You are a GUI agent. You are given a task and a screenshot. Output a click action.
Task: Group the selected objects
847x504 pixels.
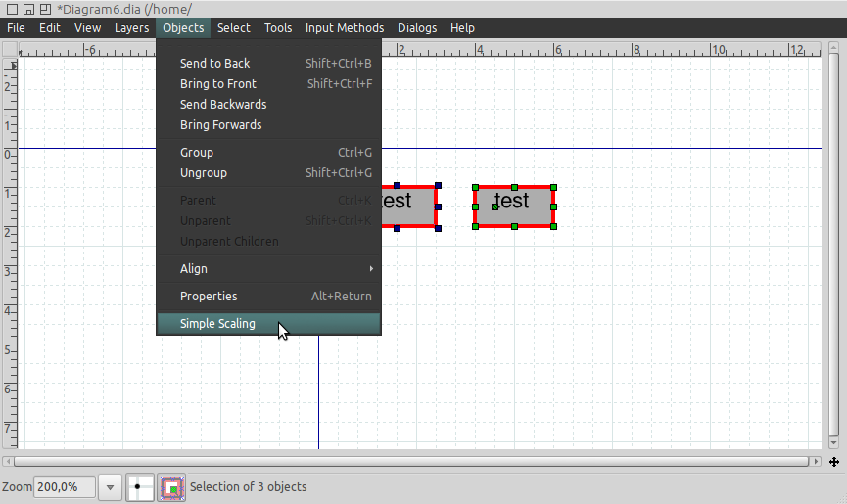pyautogui.click(x=269, y=152)
